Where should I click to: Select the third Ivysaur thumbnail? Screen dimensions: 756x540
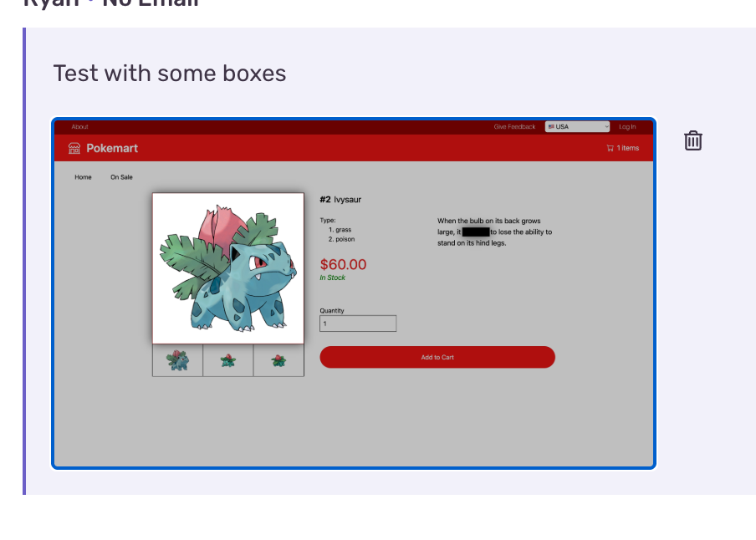point(278,360)
